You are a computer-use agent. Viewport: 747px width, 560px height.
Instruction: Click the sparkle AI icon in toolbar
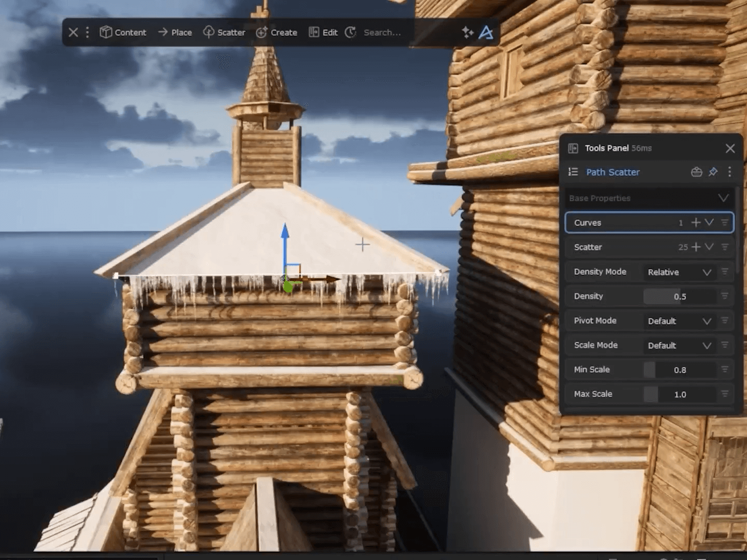[467, 32]
